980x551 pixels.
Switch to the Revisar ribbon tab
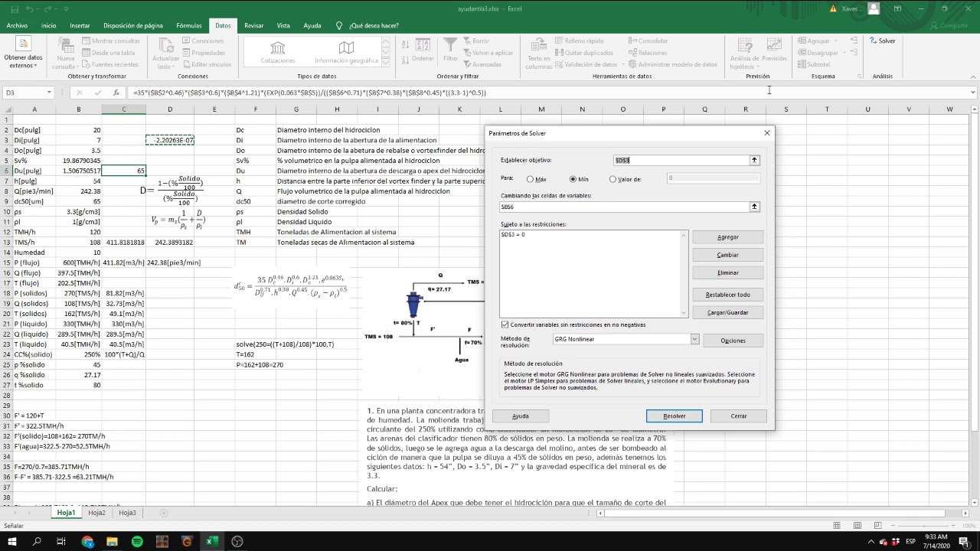(253, 25)
